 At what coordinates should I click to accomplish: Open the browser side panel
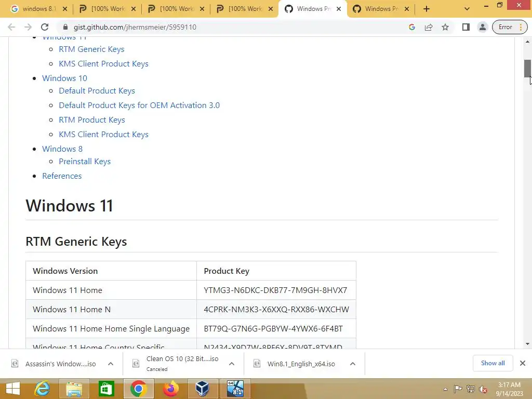click(466, 27)
